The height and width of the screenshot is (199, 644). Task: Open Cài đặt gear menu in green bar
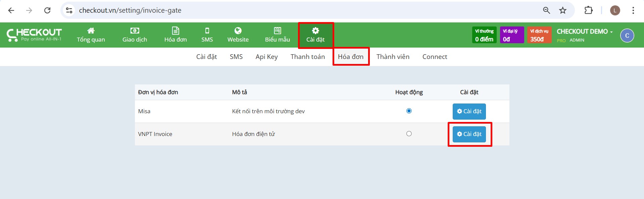click(x=315, y=35)
